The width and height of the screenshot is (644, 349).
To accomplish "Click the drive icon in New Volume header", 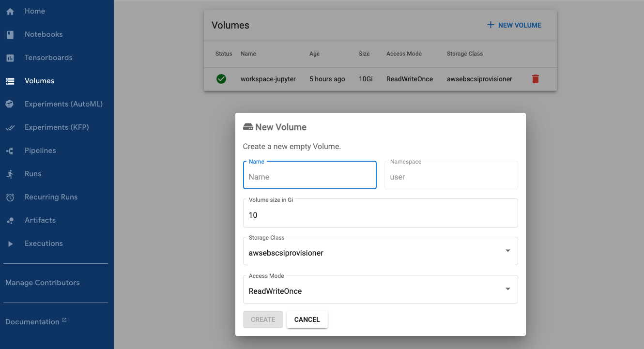I will [x=248, y=127].
